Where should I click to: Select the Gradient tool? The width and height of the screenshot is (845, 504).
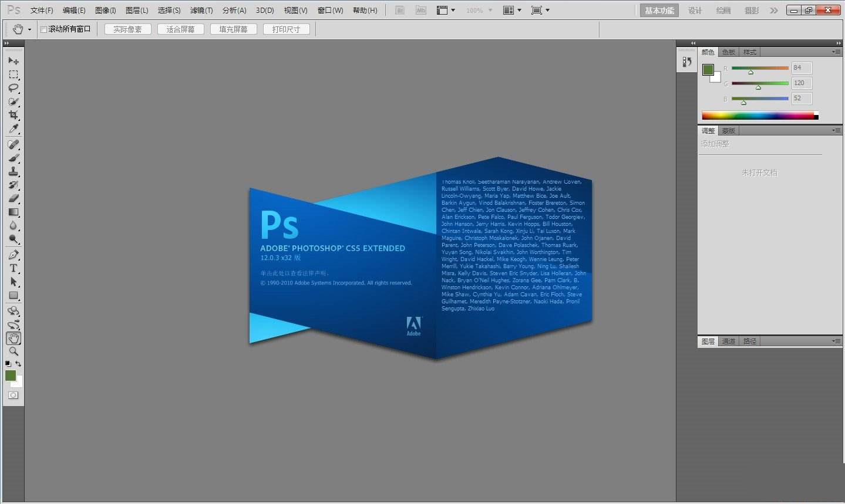click(14, 212)
